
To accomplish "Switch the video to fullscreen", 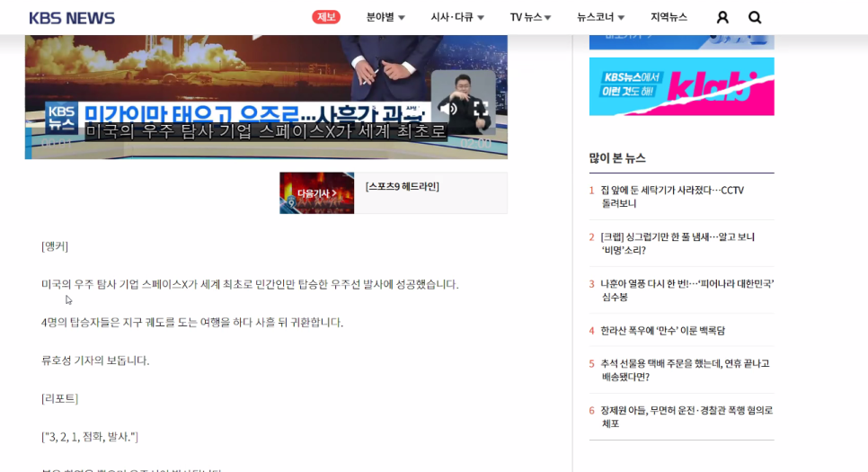I will tap(481, 109).
